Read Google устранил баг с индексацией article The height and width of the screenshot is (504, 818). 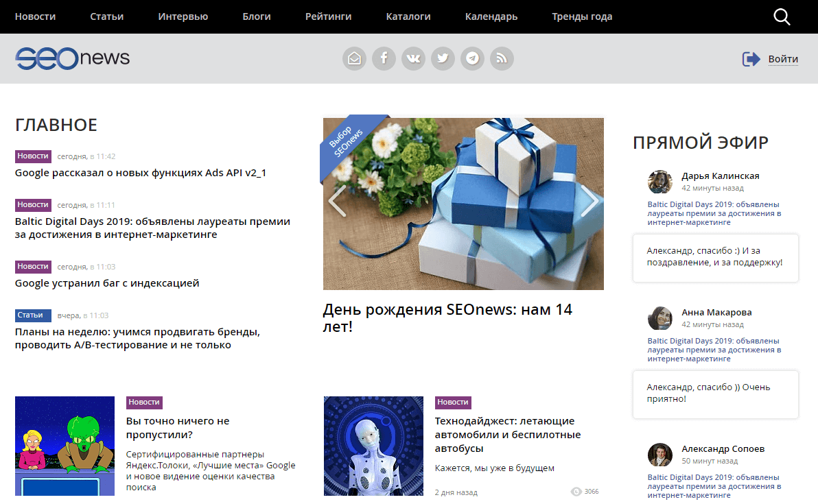coord(107,283)
